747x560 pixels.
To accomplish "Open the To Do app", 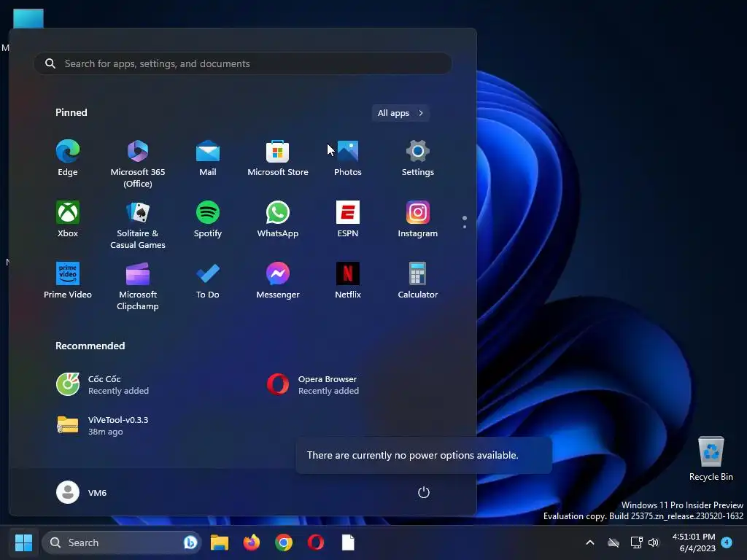I will [208, 281].
